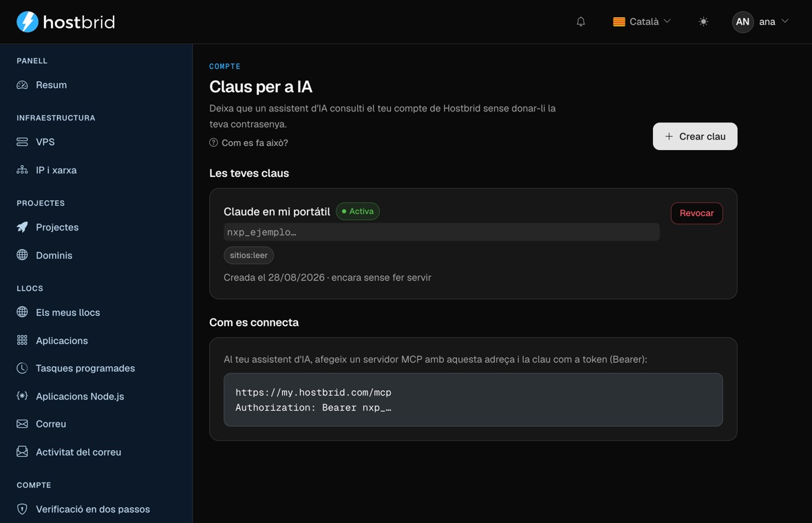Click the MCP server instruction sentence

pyautogui.click(x=436, y=359)
